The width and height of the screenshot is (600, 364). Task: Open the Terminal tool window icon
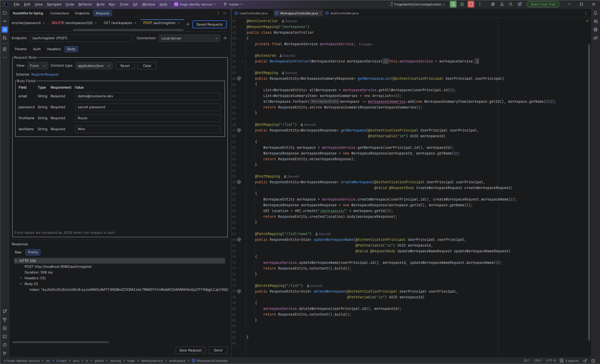point(4,337)
